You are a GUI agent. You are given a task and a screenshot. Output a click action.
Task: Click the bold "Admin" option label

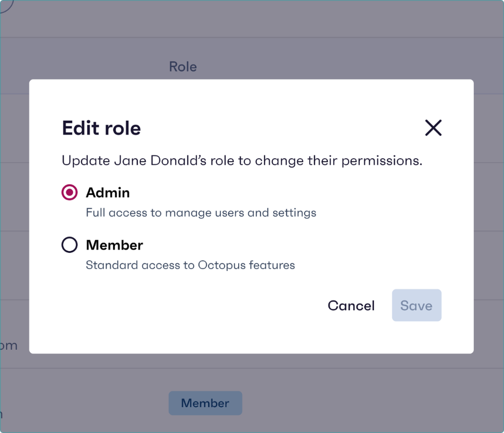(x=108, y=193)
